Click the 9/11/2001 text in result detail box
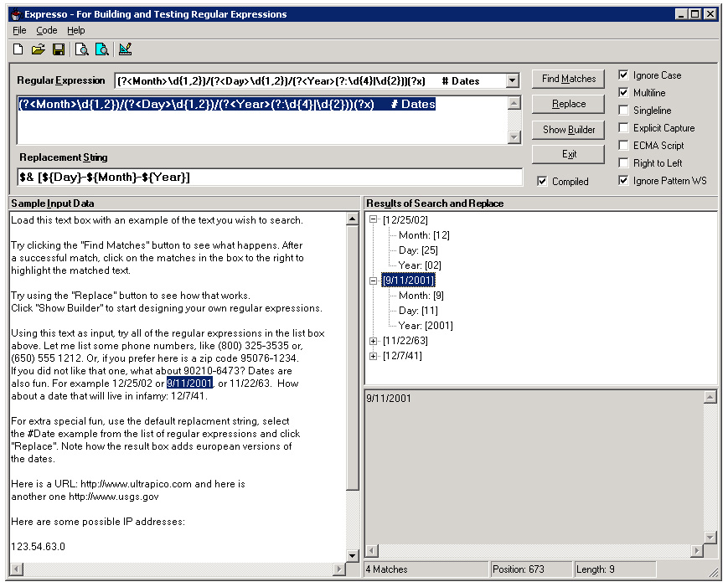Viewport: 728px width, 587px height. tap(389, 399)
